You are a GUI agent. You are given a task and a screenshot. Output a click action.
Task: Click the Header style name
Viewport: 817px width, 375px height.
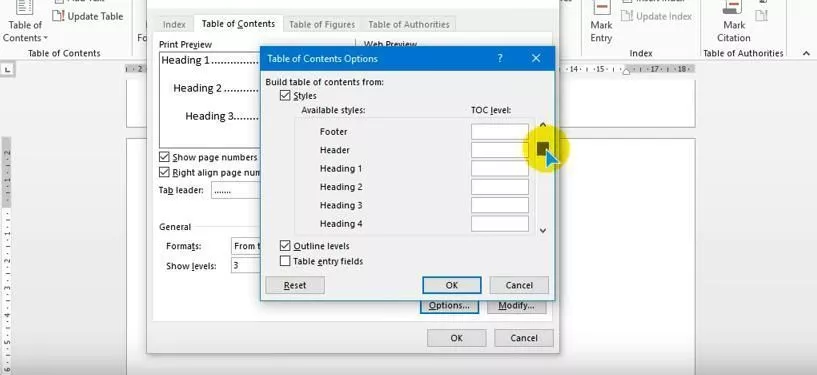point(335,150)
